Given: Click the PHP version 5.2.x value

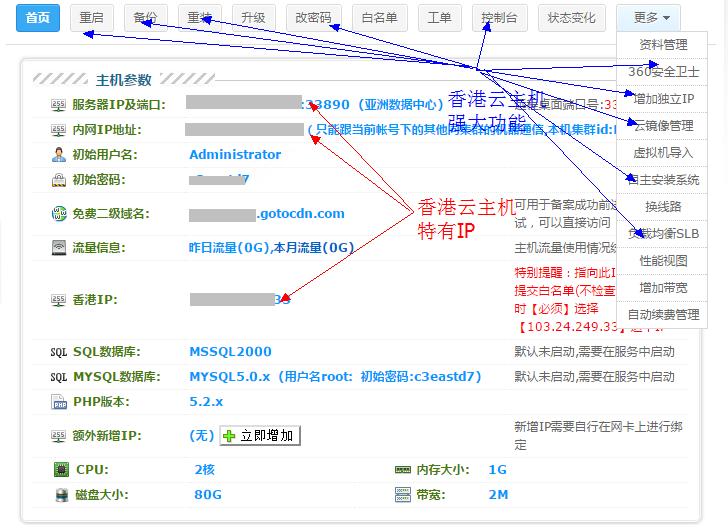Looking at the screenshot, I should (206, 402).
